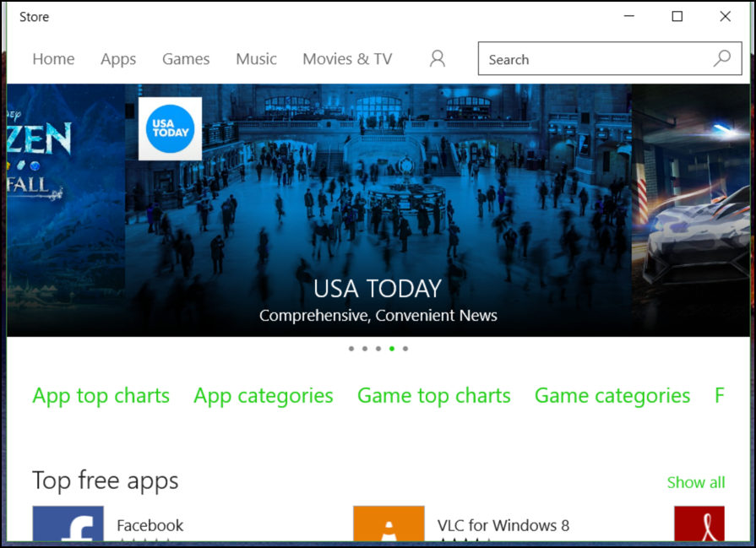The image size is (756, 548).
Task: View Game top charts
Action: pos(433,395)
